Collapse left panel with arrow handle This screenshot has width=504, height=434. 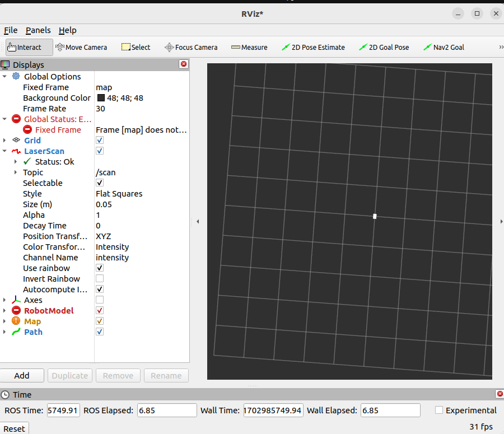pos(198,222)
